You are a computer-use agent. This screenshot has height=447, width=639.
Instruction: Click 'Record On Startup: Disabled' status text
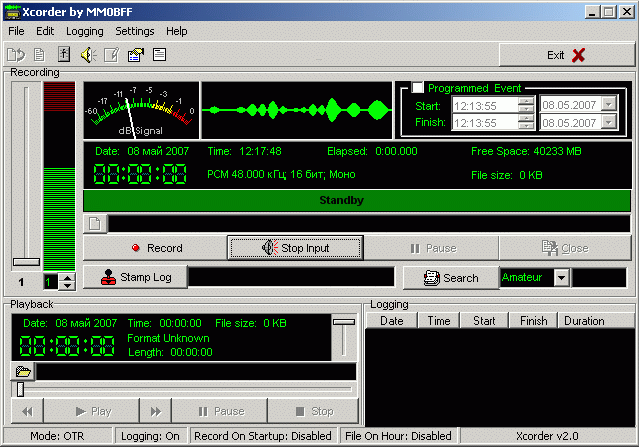click(263, 436)
